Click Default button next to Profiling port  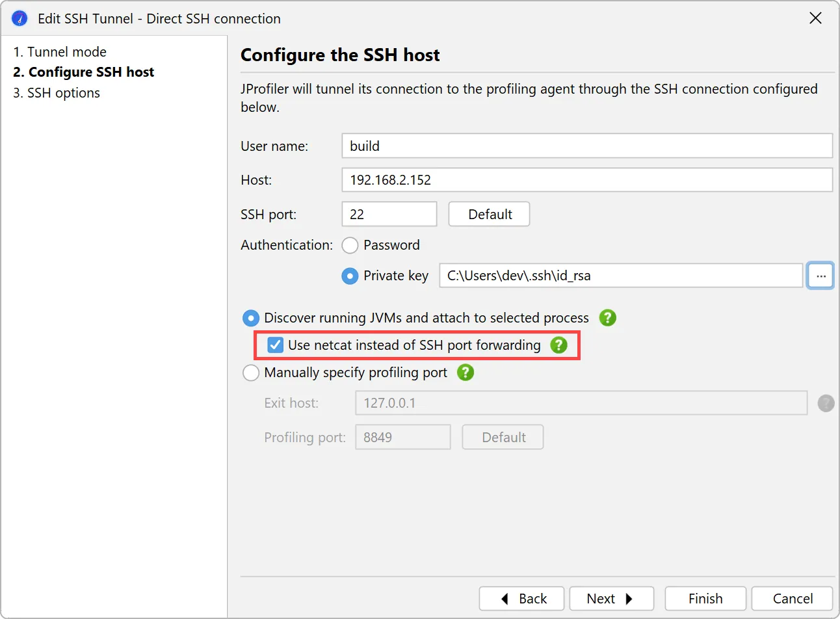[503, 437]
